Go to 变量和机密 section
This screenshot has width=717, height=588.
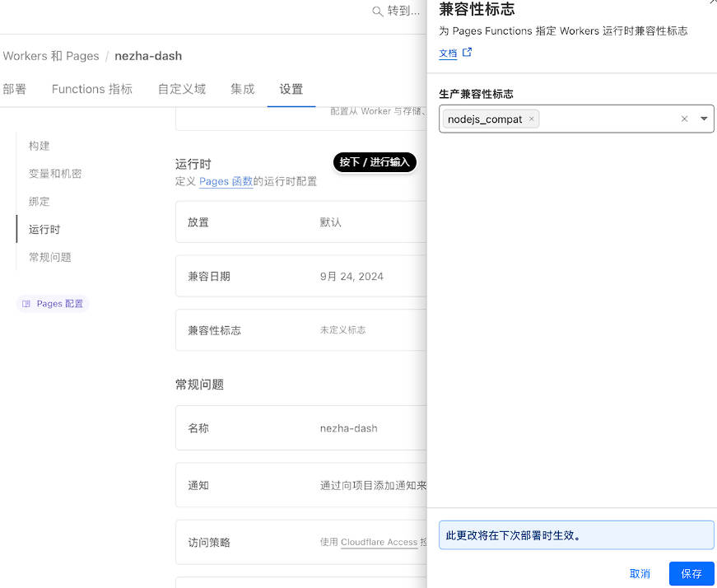coord(55,174)
